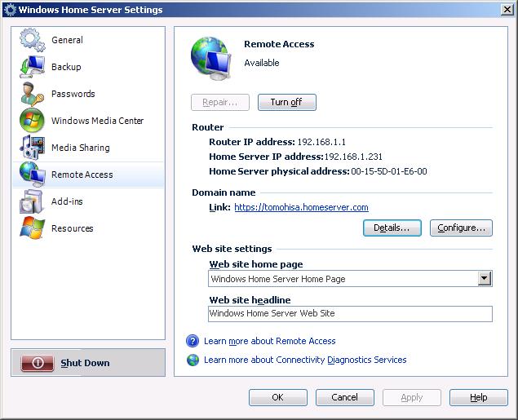Select the Remote Access sidebar entry
518x420 pixels.
point(88,175)
